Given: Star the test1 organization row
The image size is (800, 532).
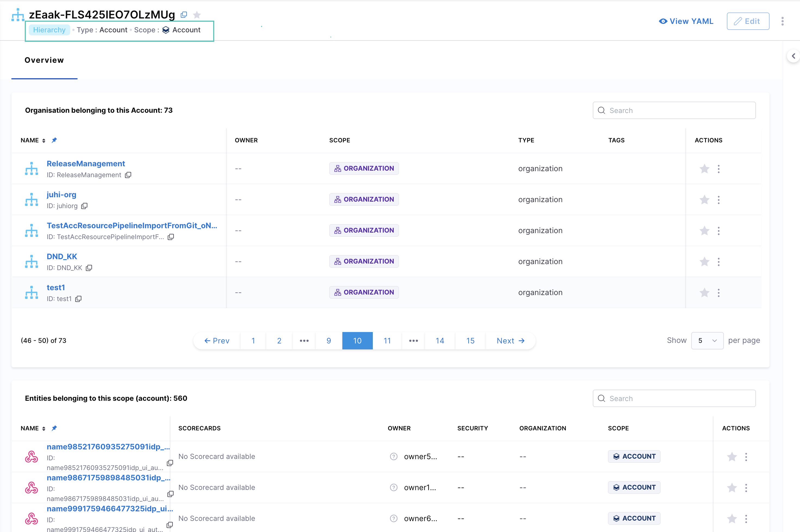Looking at the screenshot, I should (704, 292).
